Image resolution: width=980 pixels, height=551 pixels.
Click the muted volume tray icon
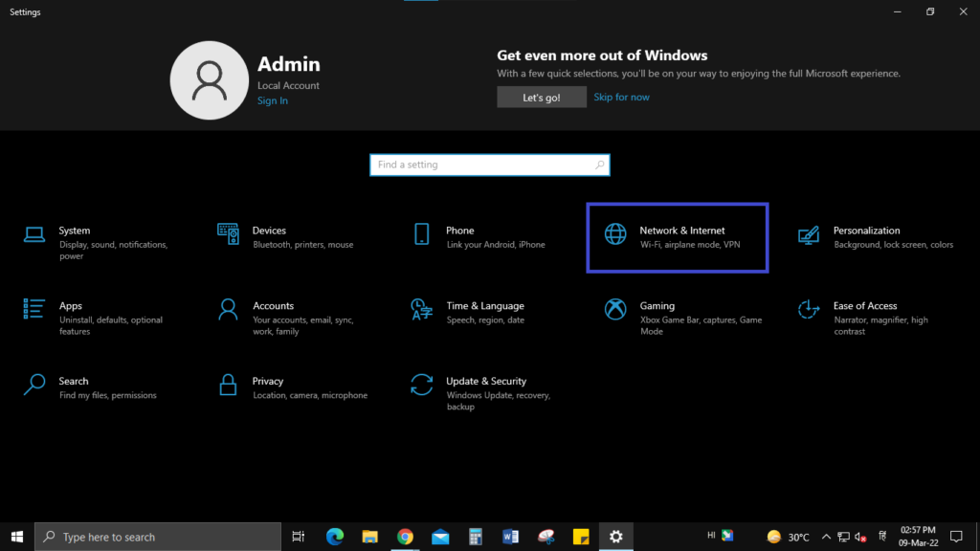860,537
